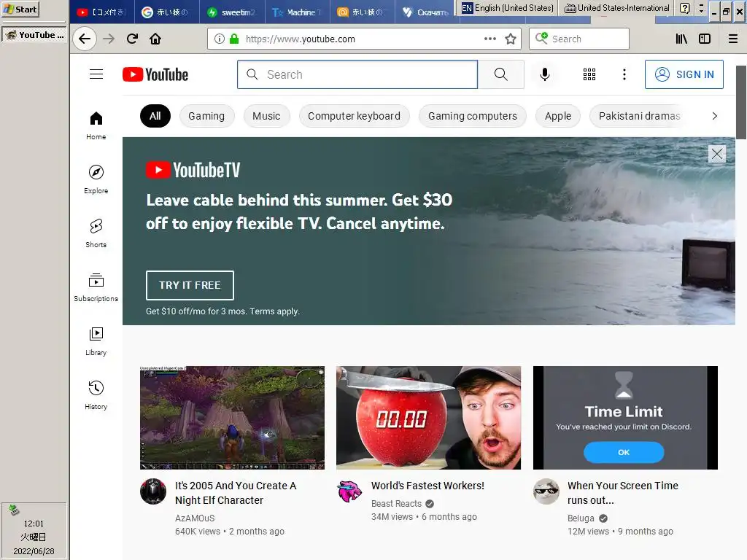Select the Music filter chip
Screen dimensions: 747x560
click(266, 116)
